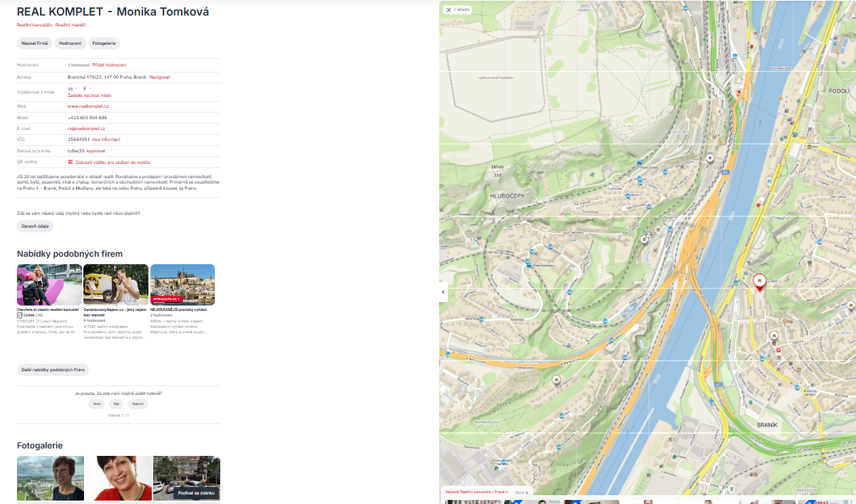The image size is (856, 504).
Task: Answer 'Ne' to the cash payment question
Action: (x=117, y=404)
